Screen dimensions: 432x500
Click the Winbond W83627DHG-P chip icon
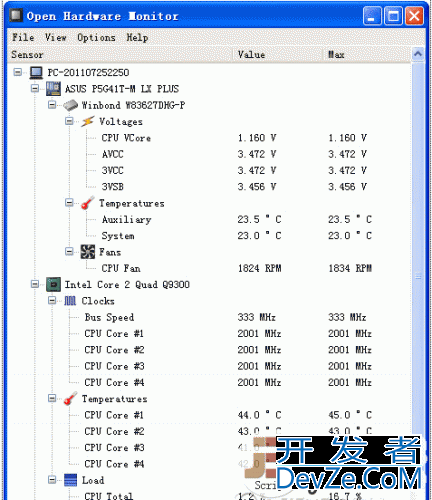click(71, 105)
